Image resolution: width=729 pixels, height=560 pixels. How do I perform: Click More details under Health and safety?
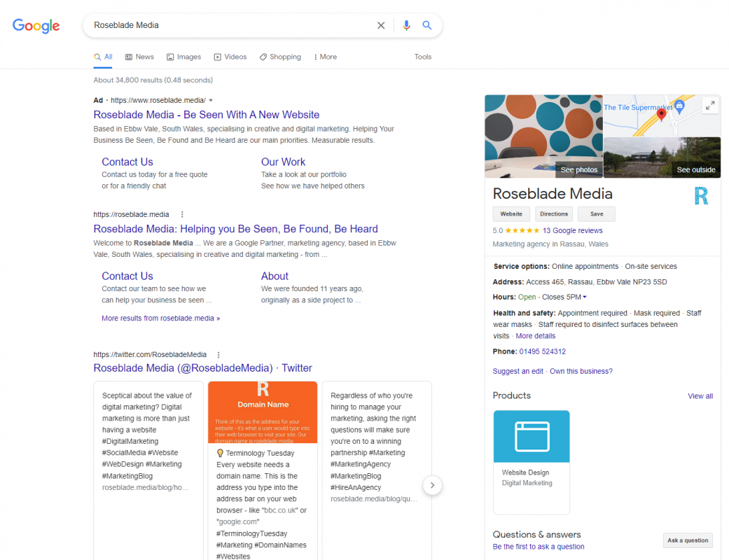[536, 336]
